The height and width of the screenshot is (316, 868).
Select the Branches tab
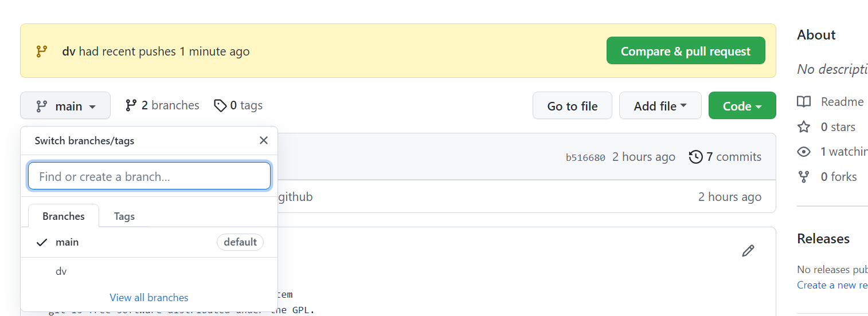[x=64, y=216]
